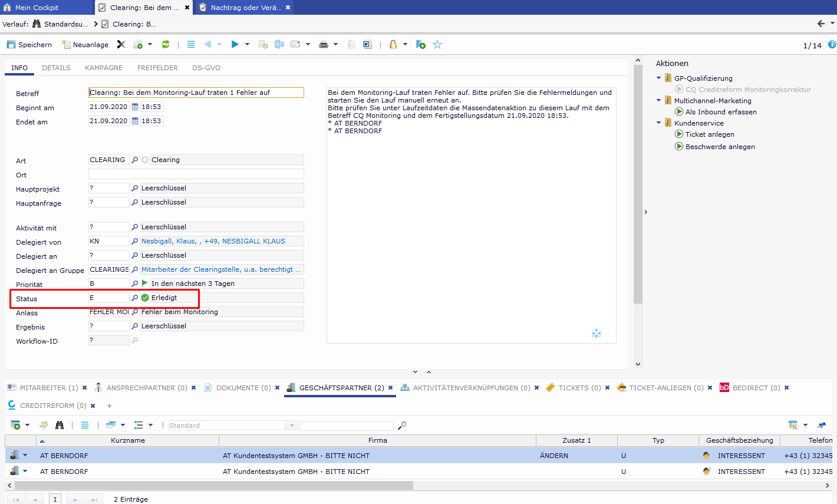Click the green refresh icon in toolbar
837x504 pixels.
(x=166, y=45)
